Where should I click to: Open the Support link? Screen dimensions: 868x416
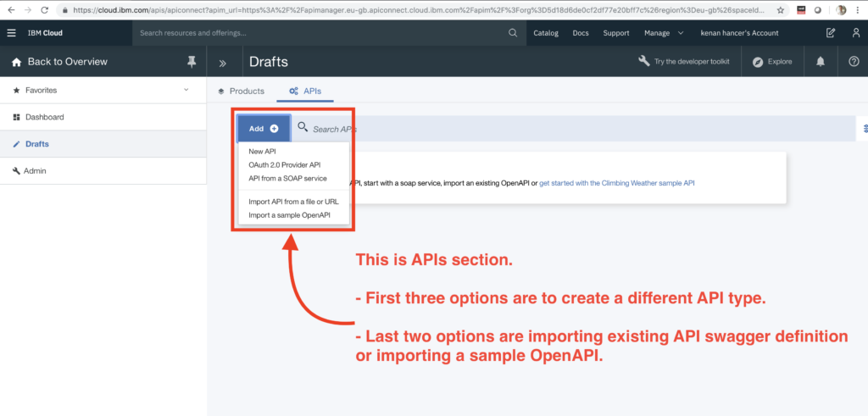(x=616, y=33)
